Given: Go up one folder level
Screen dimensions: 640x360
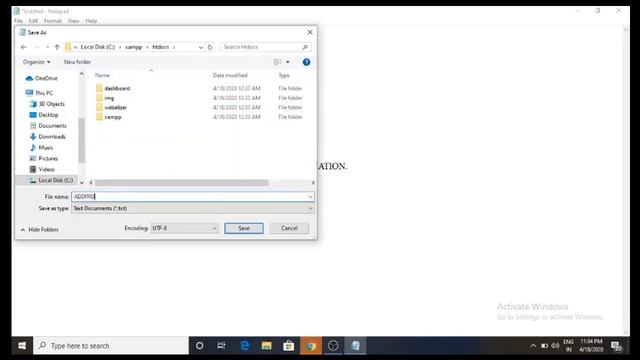Looking at the screenshot, I should point(57,47).
